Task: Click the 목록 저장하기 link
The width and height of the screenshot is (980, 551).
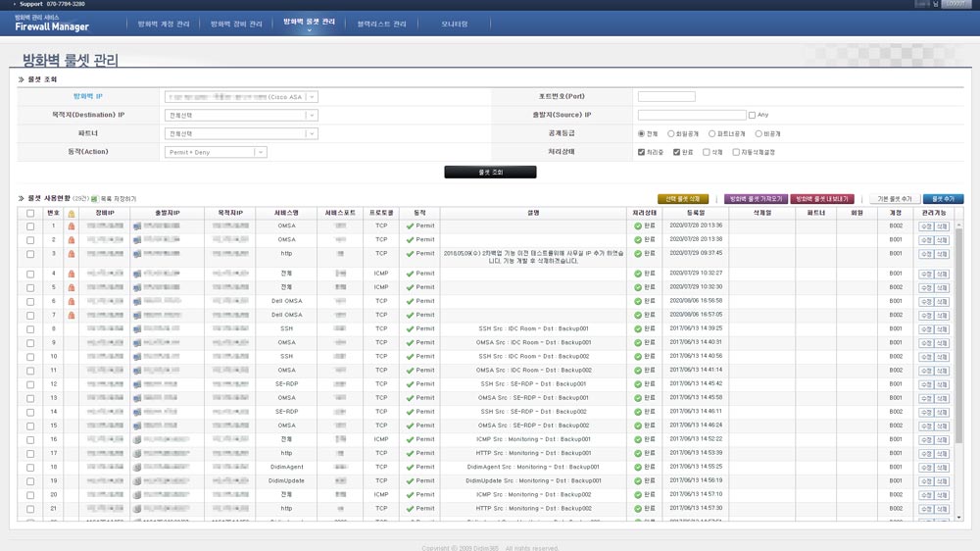Action: [119, 199]
